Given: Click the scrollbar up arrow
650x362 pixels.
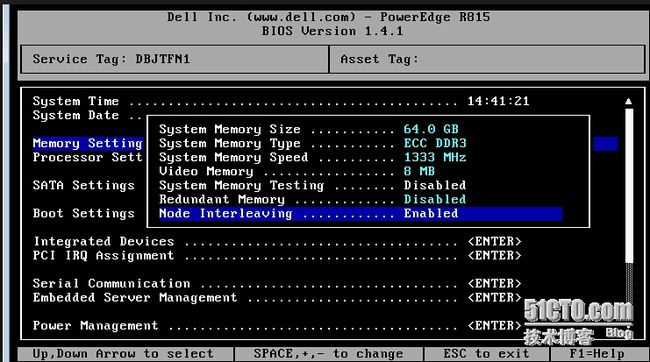Looking at the screenshot, I should 629,101.
